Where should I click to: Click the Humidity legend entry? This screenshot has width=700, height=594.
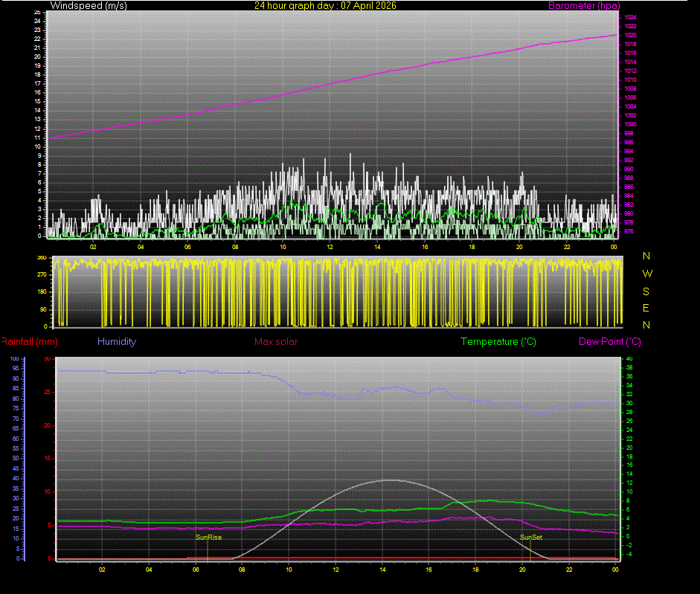point(116,341)
